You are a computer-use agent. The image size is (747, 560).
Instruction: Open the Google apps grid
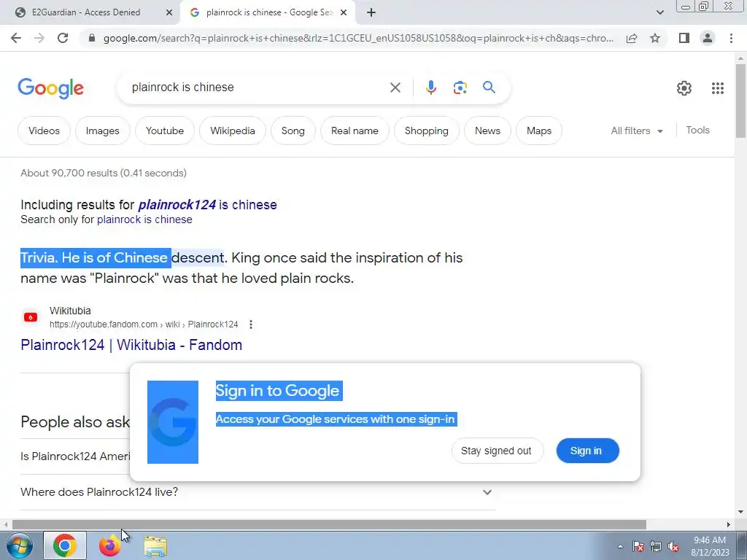pyautogui.click(x=718, y=88)
